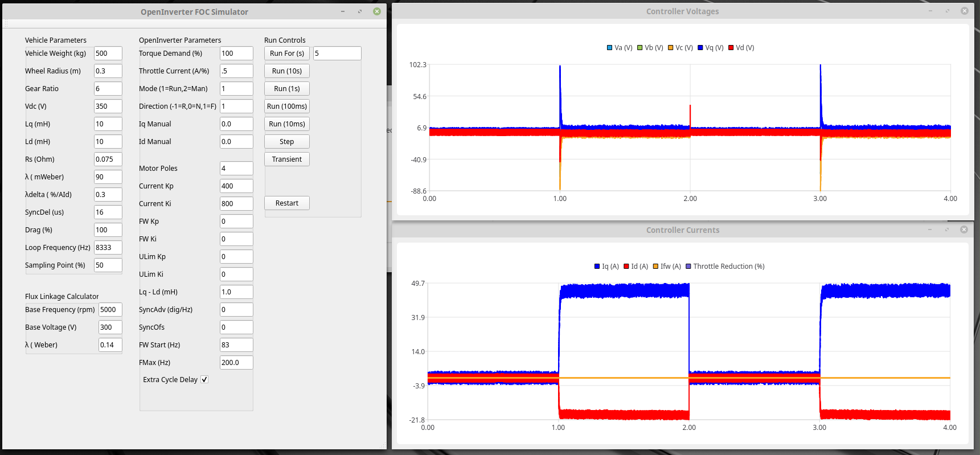
Task: Click the Transient button
Action: click(286, 159)
